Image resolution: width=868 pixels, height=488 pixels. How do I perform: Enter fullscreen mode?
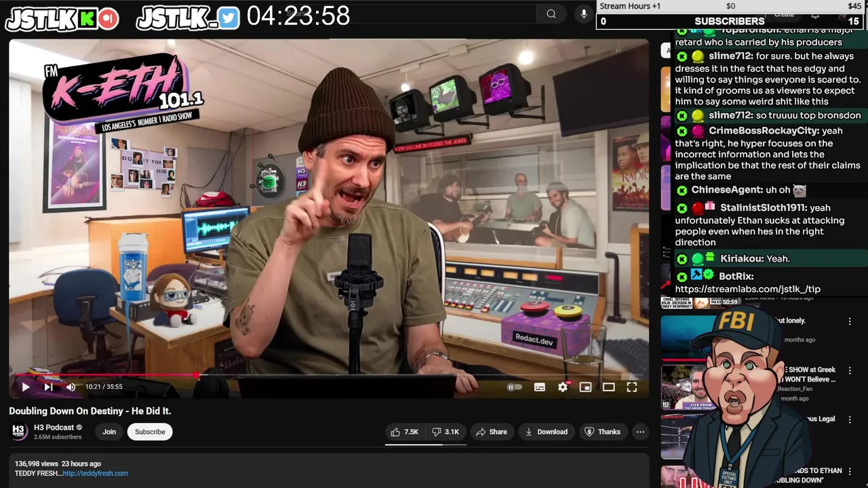tap(631, 387)
